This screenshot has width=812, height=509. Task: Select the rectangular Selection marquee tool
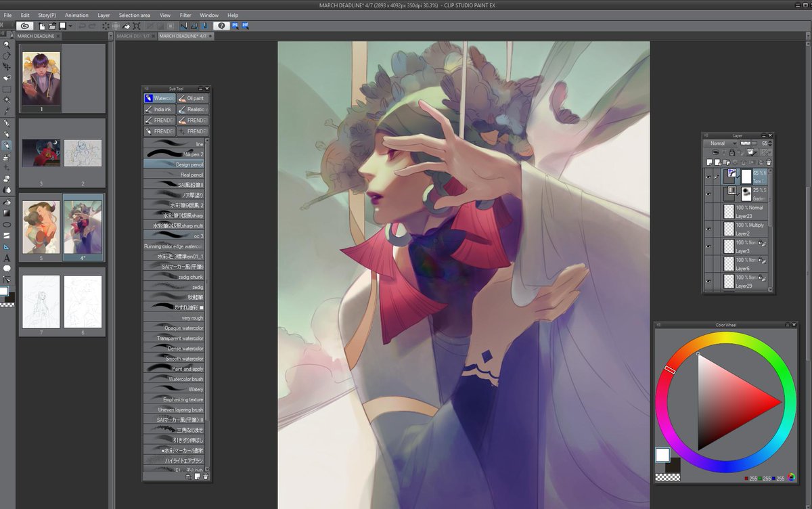(7, 89)
